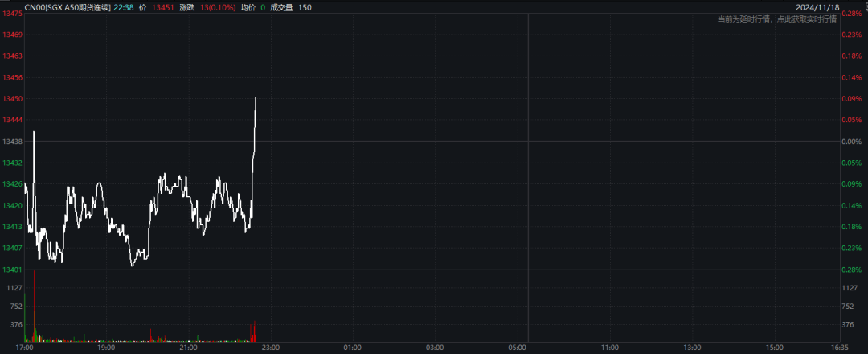Click the green 13413 price label
The height and width of the screenshot is (354, 868).
[x=11, y=227]
